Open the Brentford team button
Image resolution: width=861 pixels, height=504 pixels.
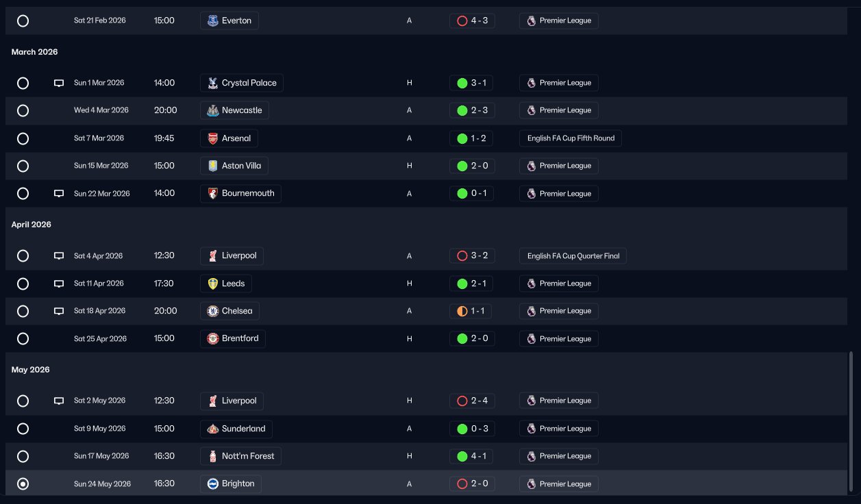[x=233, y=338]
